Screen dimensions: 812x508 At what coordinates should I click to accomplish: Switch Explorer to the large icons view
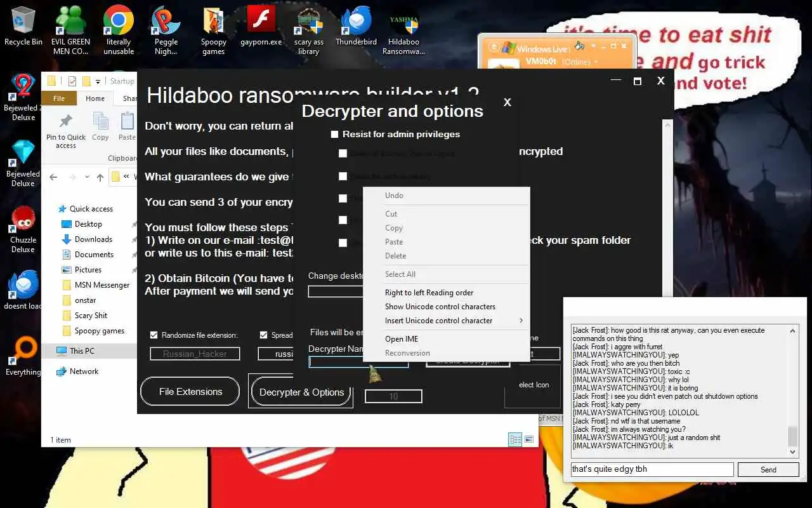pos(529,439)
